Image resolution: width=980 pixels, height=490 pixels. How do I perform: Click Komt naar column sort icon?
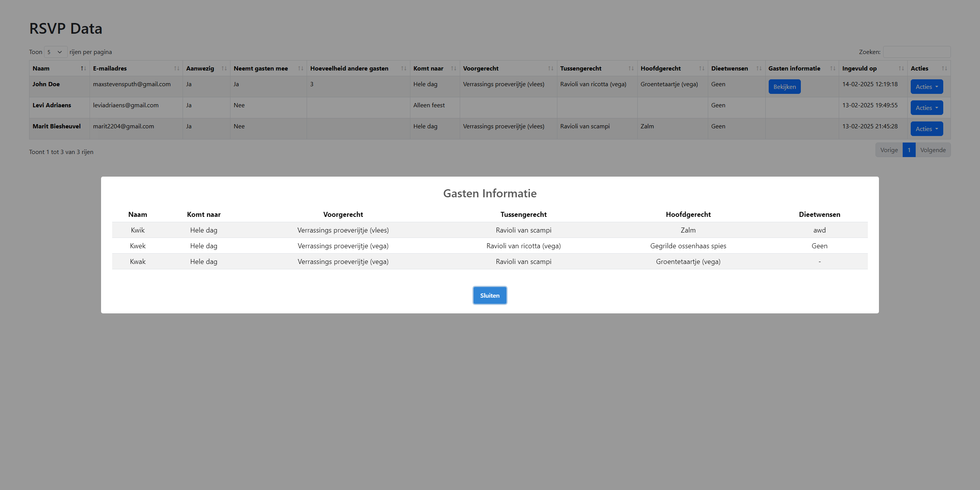coord(453,69)
